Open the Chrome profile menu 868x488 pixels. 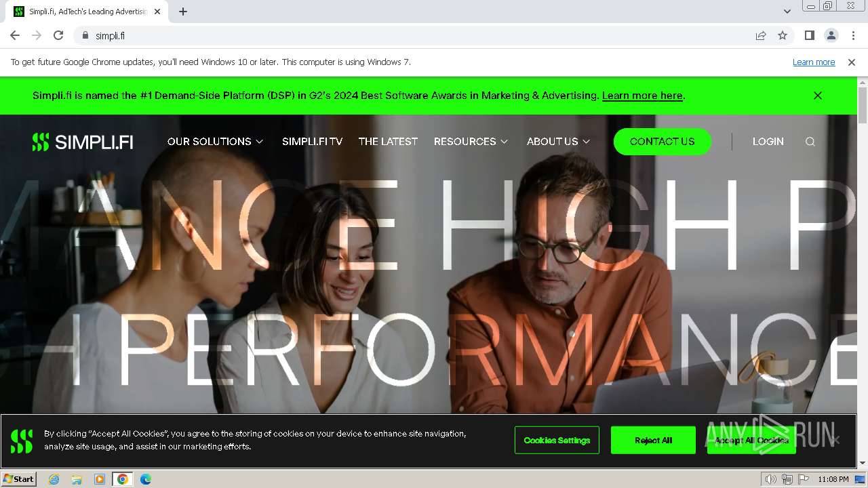(x=831, y=36)
